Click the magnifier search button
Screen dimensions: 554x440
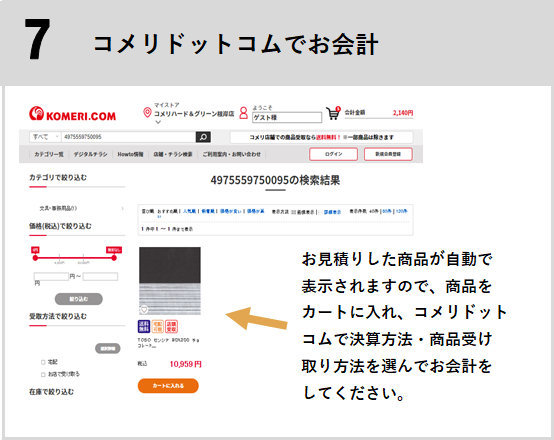pyautogui.click(x=203, y=137)
